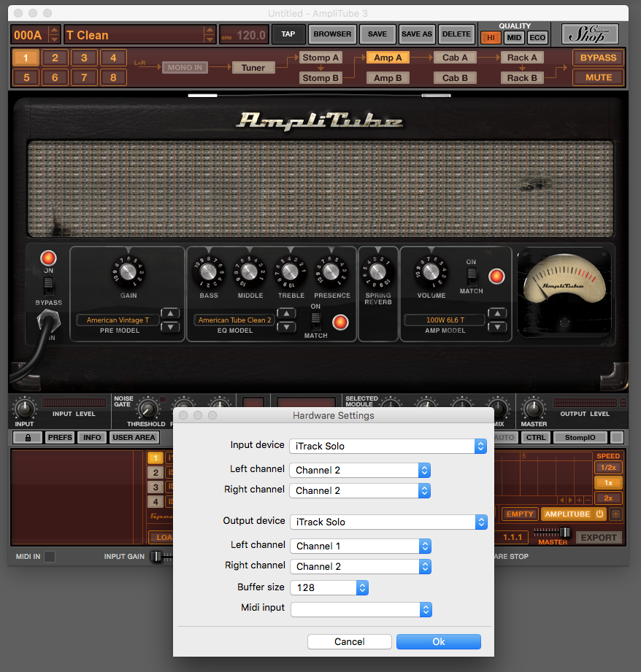Open the Midi input dropdown
Image resolution: width=641 pixels, height=672 pixels.
coord(361,609)
